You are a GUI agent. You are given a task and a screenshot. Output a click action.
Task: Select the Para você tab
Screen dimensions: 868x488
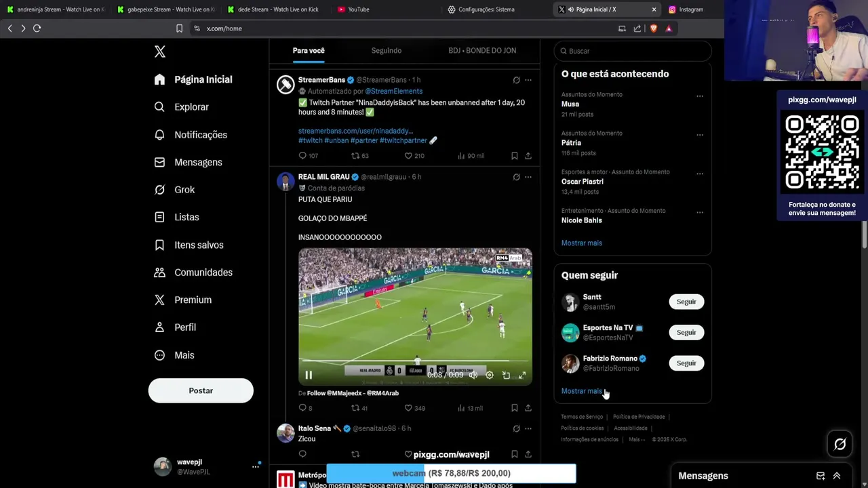[x=309, y=51]
